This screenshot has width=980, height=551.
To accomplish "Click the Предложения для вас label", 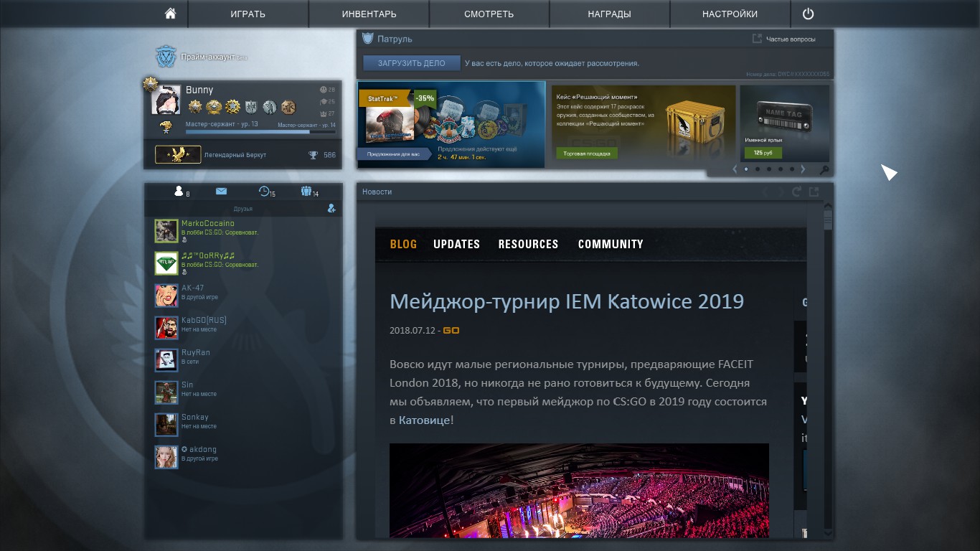I will coord(394,154).
